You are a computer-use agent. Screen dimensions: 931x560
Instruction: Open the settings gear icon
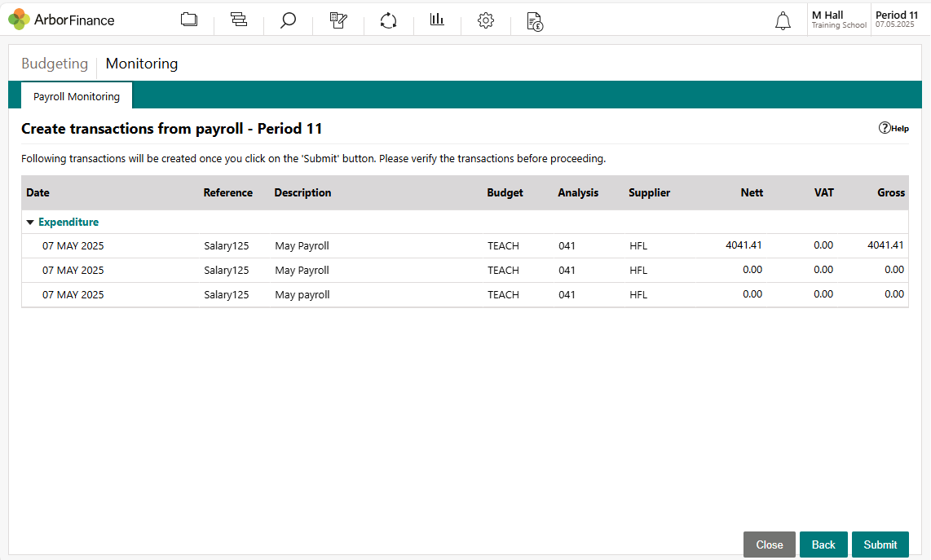point(486,20)
